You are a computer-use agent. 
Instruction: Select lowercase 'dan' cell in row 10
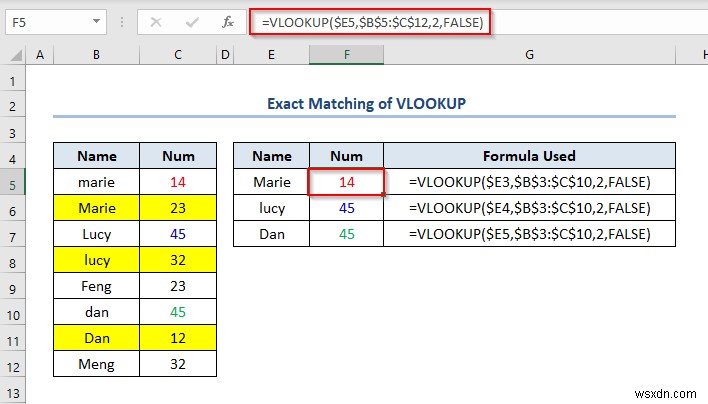point(97,312)
